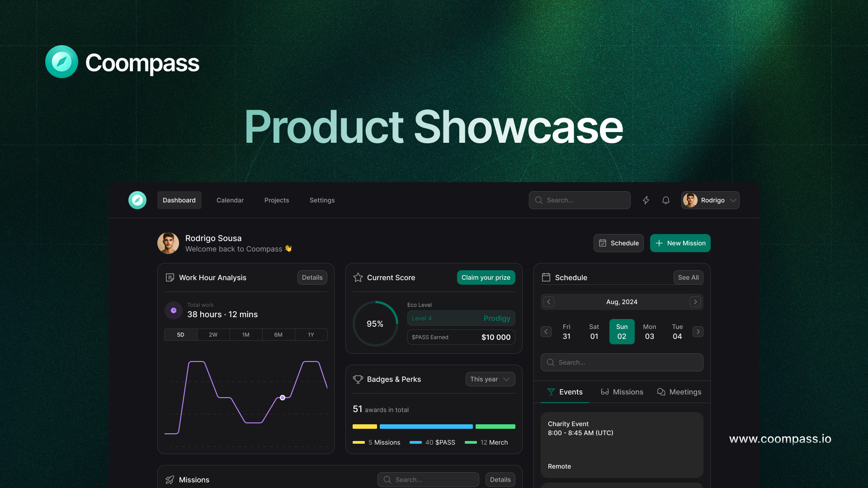
Task: Open the Rodrigo user dropdown
Action: 710,200
